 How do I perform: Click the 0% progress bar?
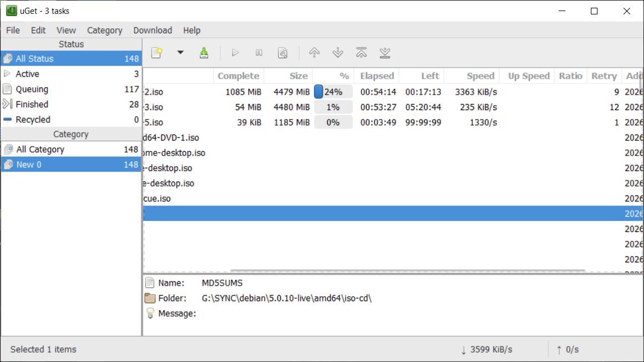pyautogui.click(x=333, y=122)
